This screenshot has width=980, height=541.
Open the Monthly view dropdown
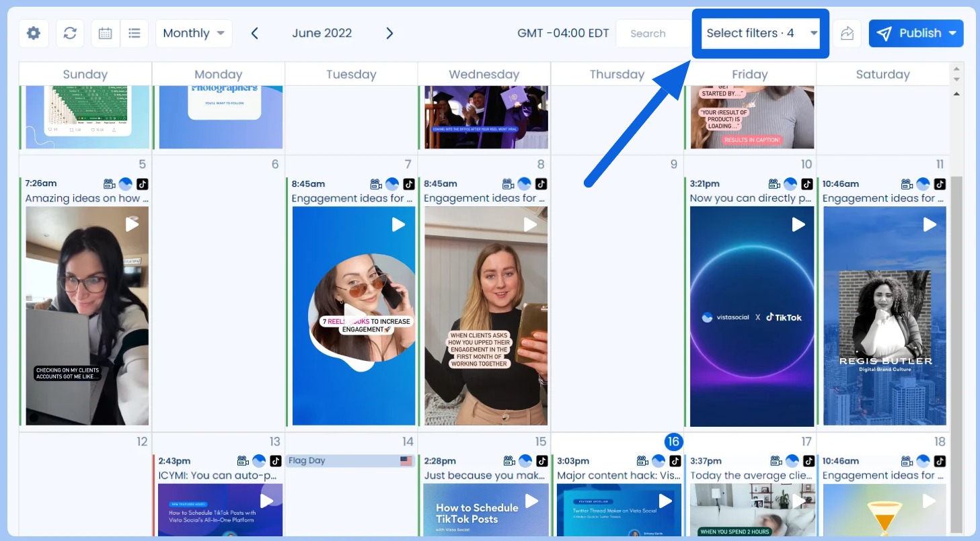pos(194,32)
